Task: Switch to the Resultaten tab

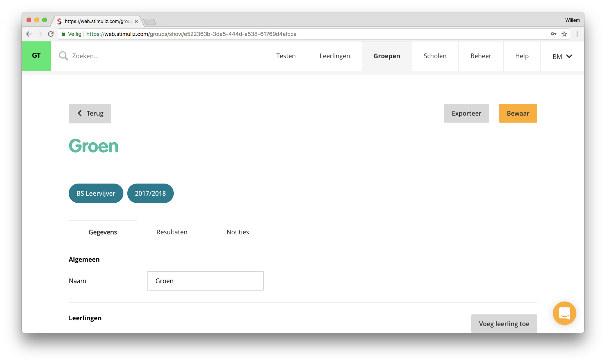Action: point(172,232)
